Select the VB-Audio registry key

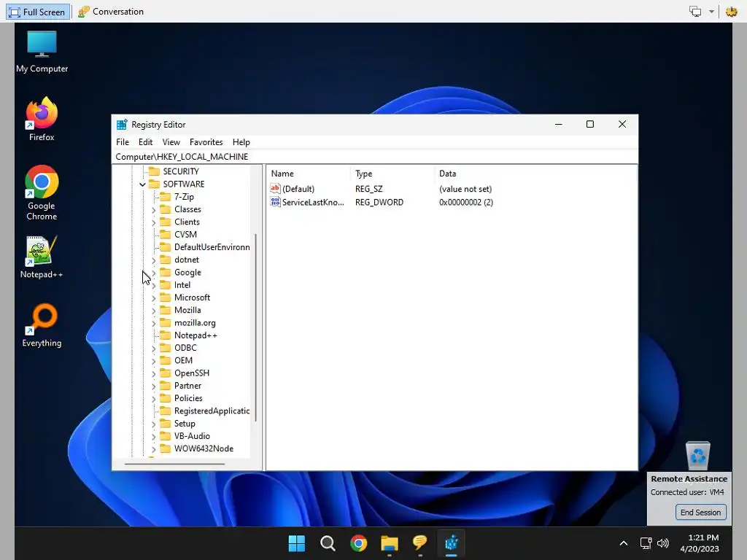tap(192, 436)
